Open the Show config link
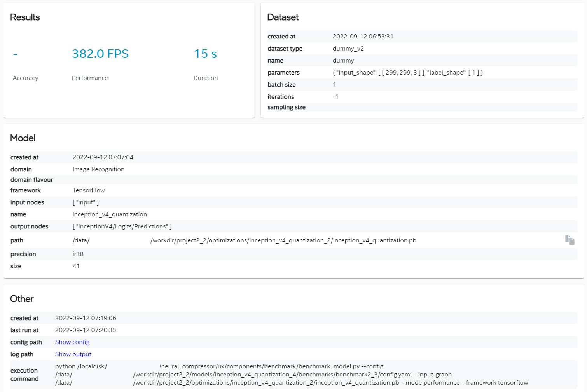 (72, 342)
